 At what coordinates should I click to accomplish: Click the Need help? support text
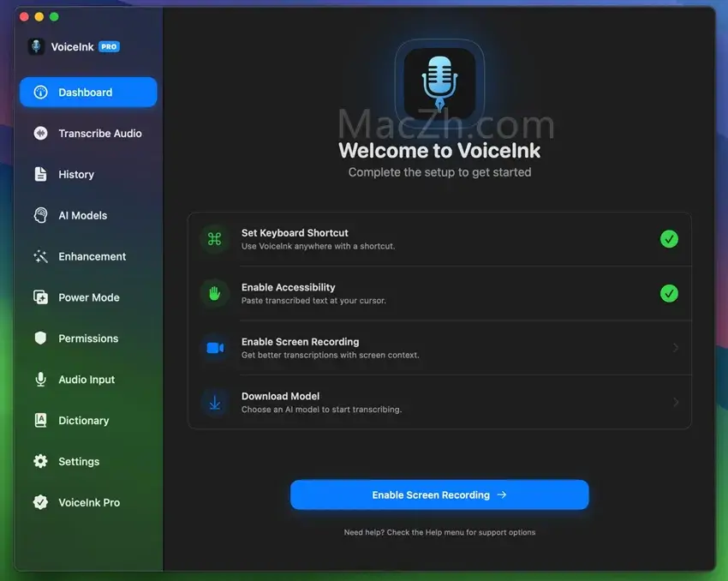[439, 532]
